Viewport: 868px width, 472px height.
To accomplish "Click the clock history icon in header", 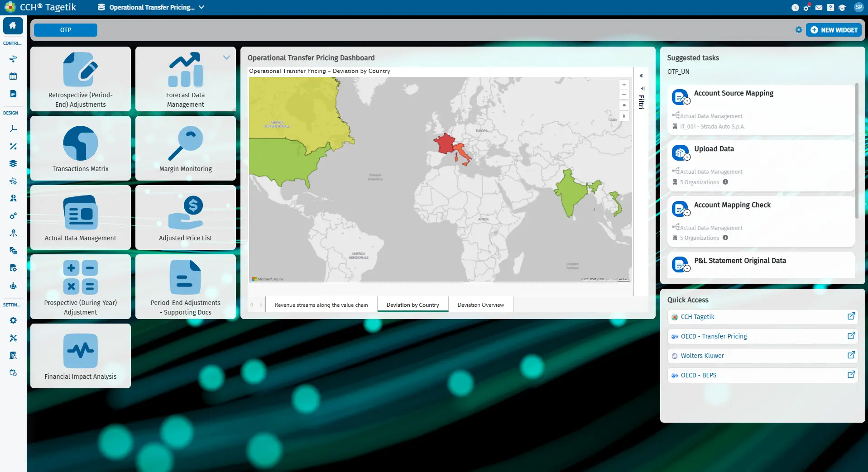I will (x=795, y=7).
